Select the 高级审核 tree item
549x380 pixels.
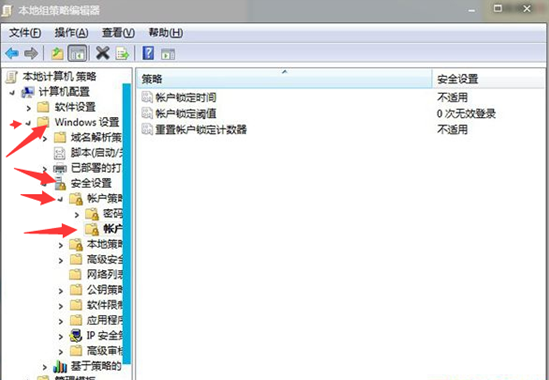105,350
